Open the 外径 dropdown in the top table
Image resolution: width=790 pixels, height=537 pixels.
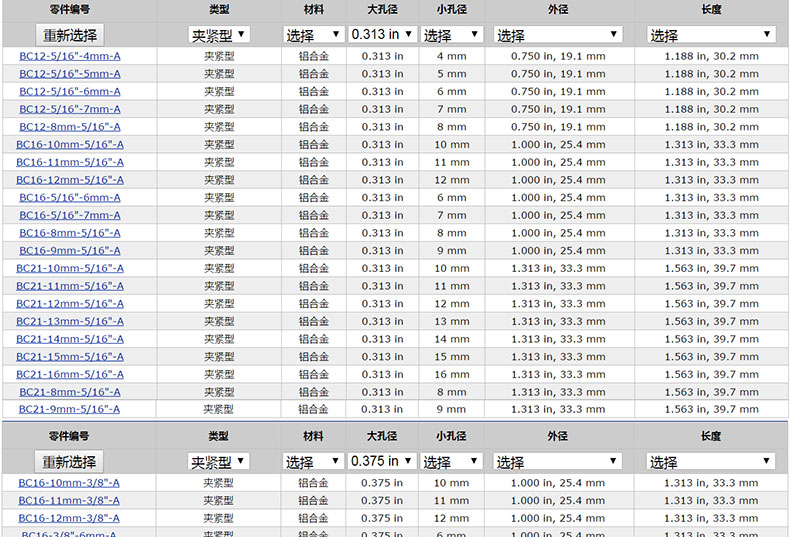[x=558, y=35]
